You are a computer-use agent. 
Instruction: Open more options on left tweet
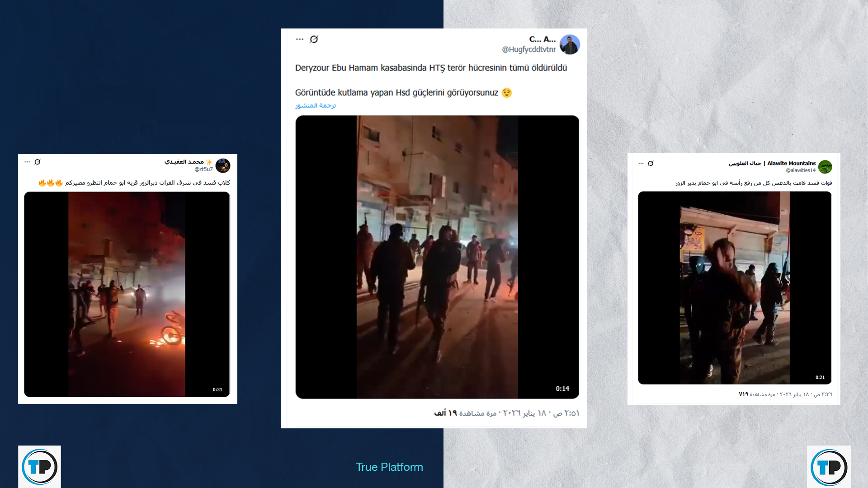click(27, 162)
